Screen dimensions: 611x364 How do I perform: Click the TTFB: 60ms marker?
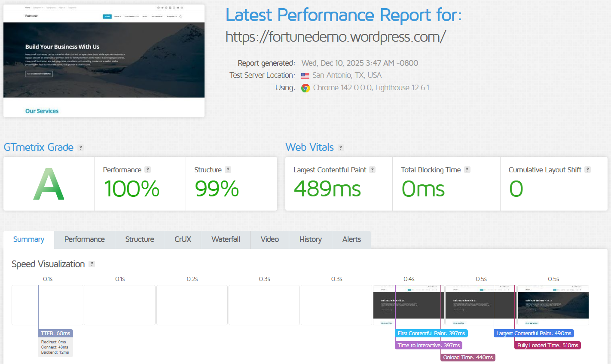55,333
